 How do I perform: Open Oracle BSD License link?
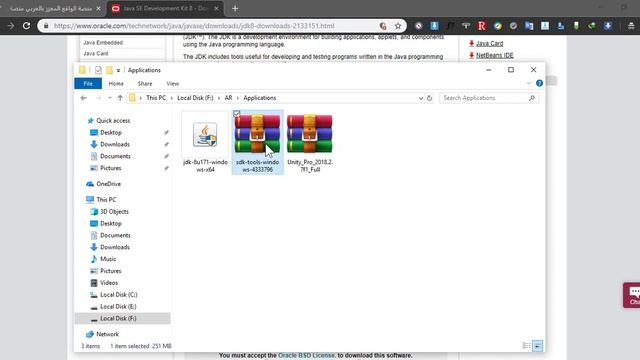[x=306, y=356]
